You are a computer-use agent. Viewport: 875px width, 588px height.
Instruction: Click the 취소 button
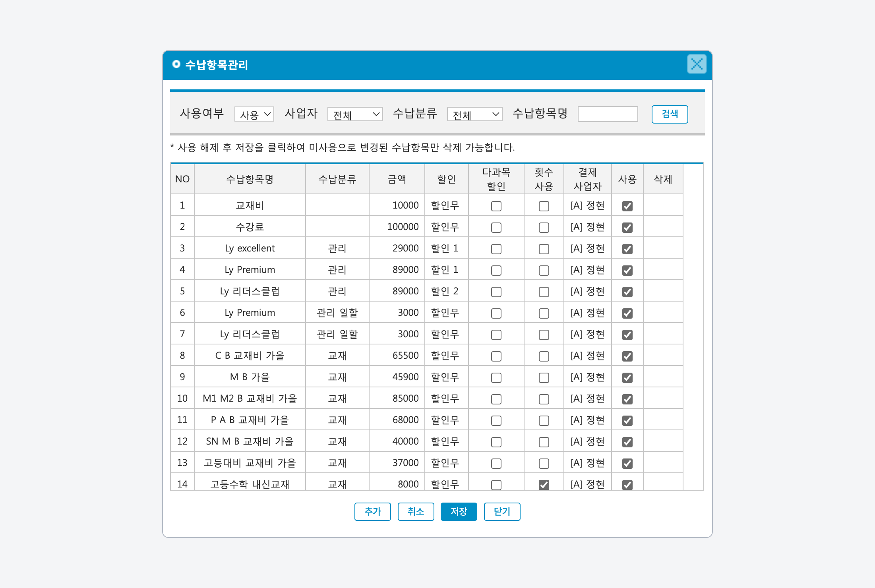(x=416, y=511)
